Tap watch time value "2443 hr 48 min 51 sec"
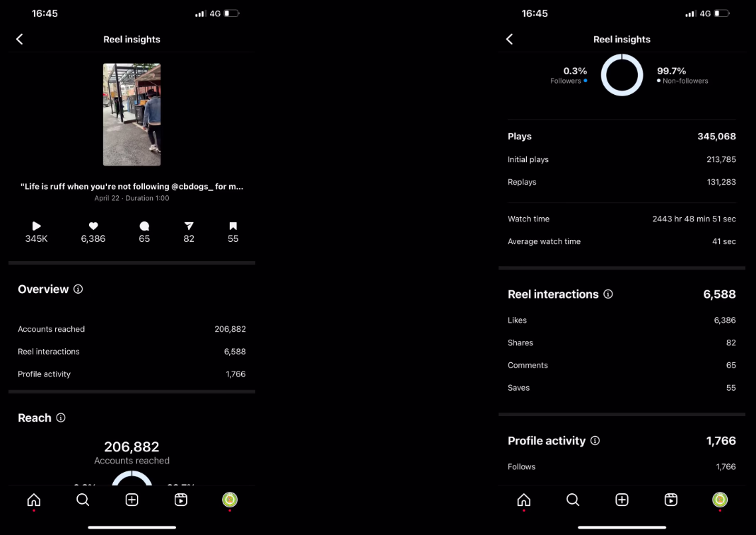 click(694, 219)
